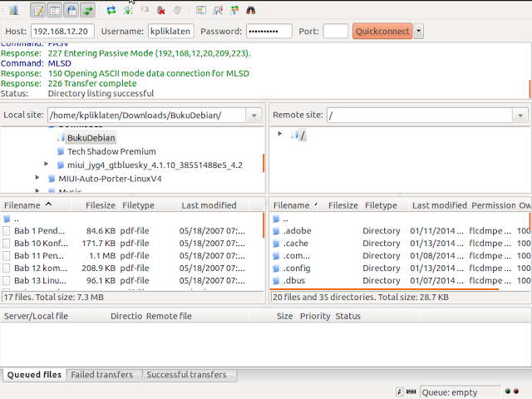
Task: Cancel the current operation
Action: [145, 10]
